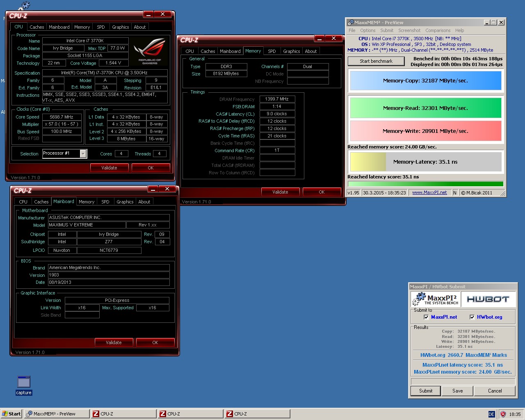The width and height of the screenshot is (525, 420).
Task: Open the www.MaxxPI.net link
Action: coord(429,193)
